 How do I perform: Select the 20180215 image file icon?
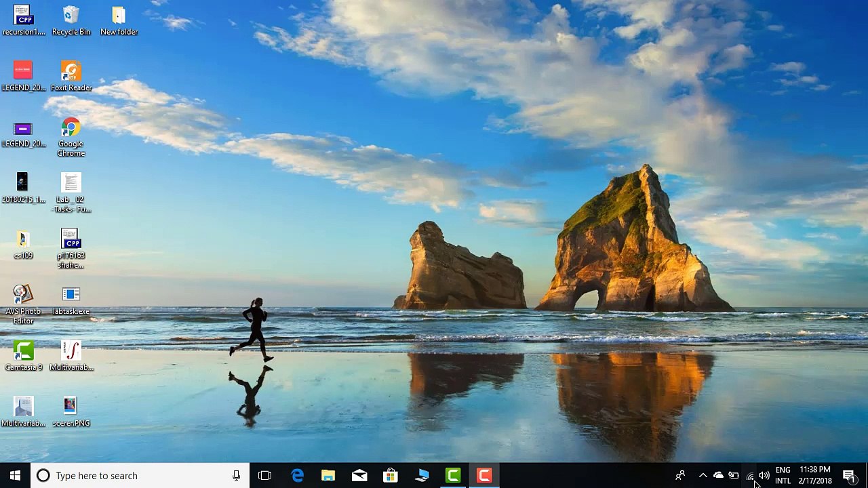23,188
